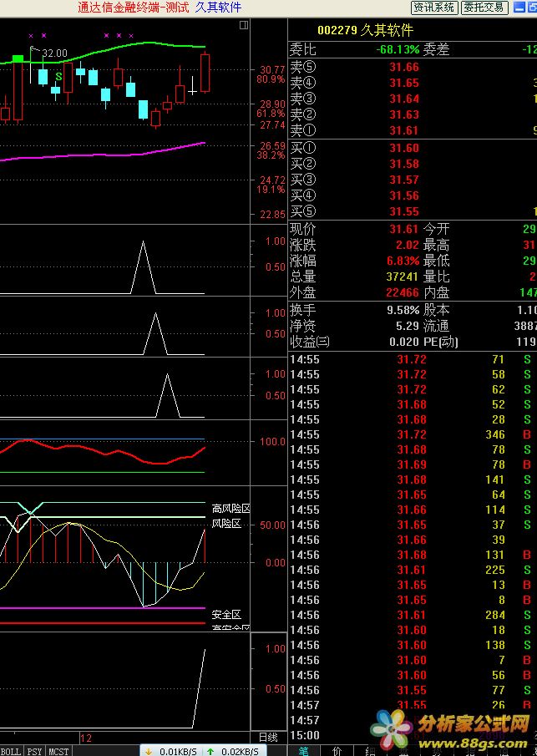
Task: Click the 安全区 label in indicator
Action: tap(226, 615)
